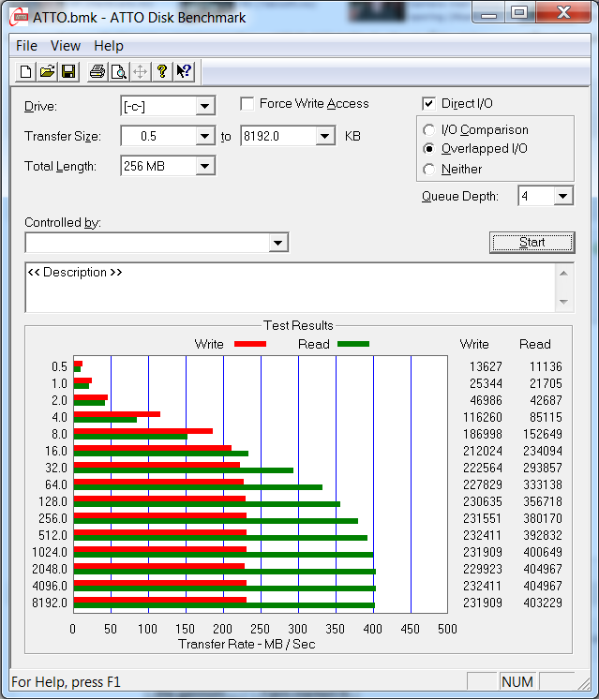599x700 pixels.
Task: Click description scrollbar down arrow
Action: pos(563,303)
